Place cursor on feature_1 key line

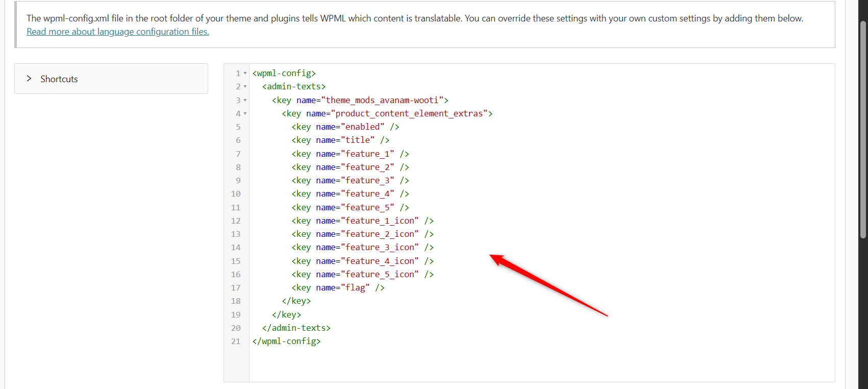click(350, 154)
